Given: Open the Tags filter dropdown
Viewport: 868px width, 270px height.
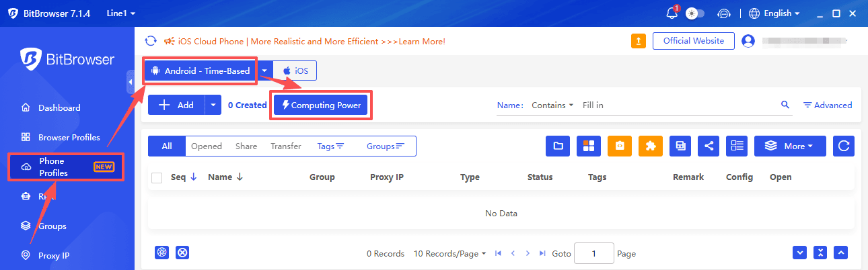Looking at the screenshot, I should tap(330, 146).
